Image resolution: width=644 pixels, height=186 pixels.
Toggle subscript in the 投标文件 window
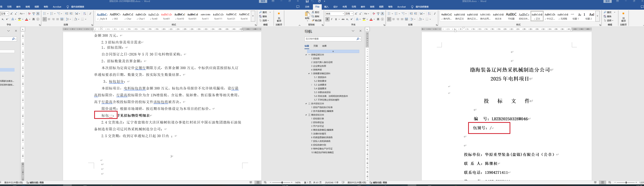pyautogui.click(x=348, y=19)
